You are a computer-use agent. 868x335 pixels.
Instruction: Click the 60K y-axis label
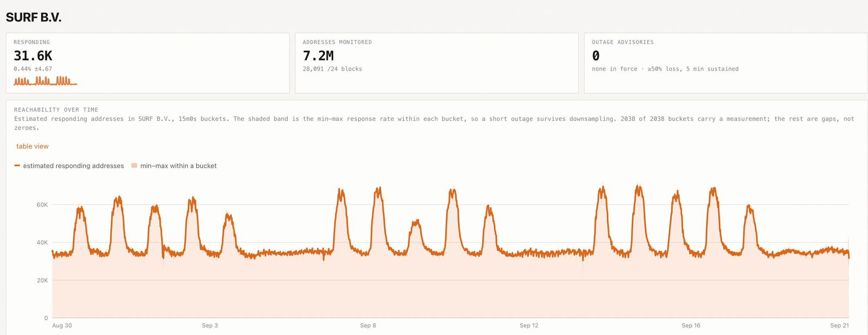coord(42,205)
